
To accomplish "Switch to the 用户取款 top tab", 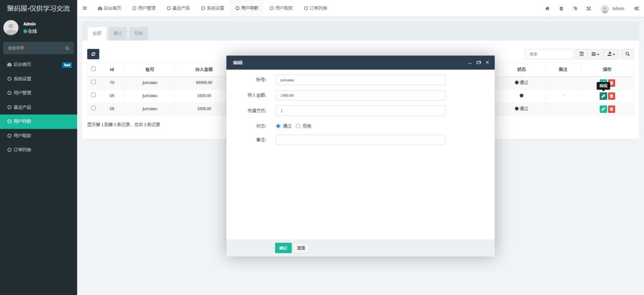I will [x=281, y=8].
